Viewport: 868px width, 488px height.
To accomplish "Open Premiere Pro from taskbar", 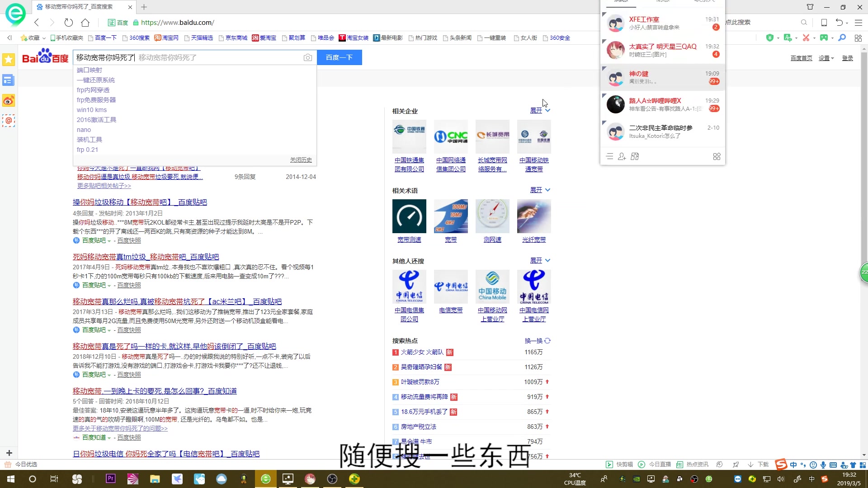I will 111,479.
